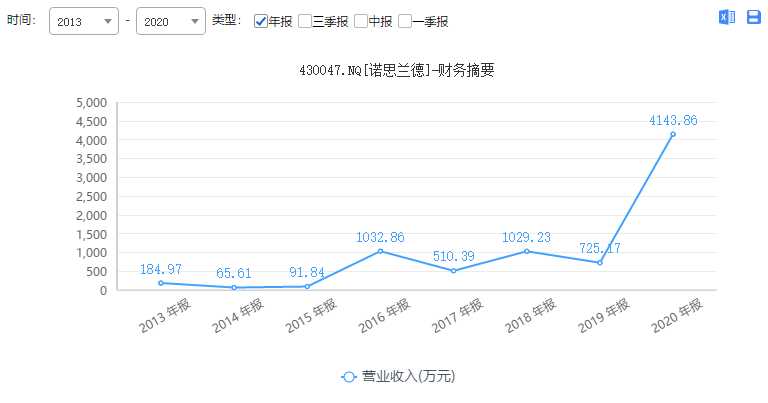Click the 2,500 y-axis value
768x403 pixels.
tap(92, 197)
